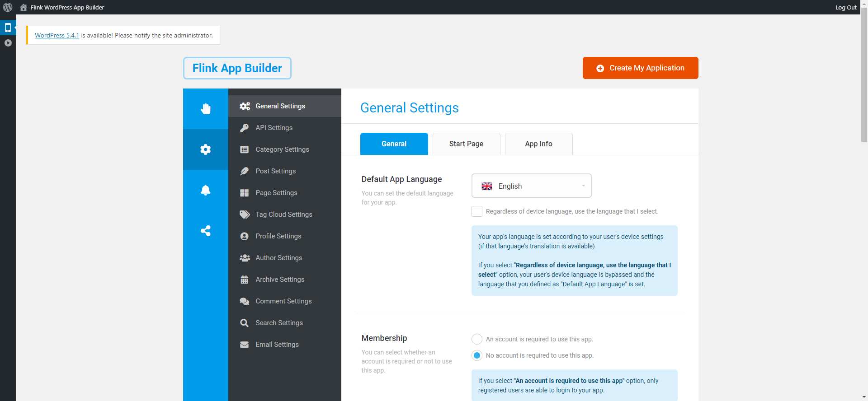Image resolution: width=868 pixels, height=401 pixels.
Task: Click the language dropdown arrow
Action: coord(583,186)
